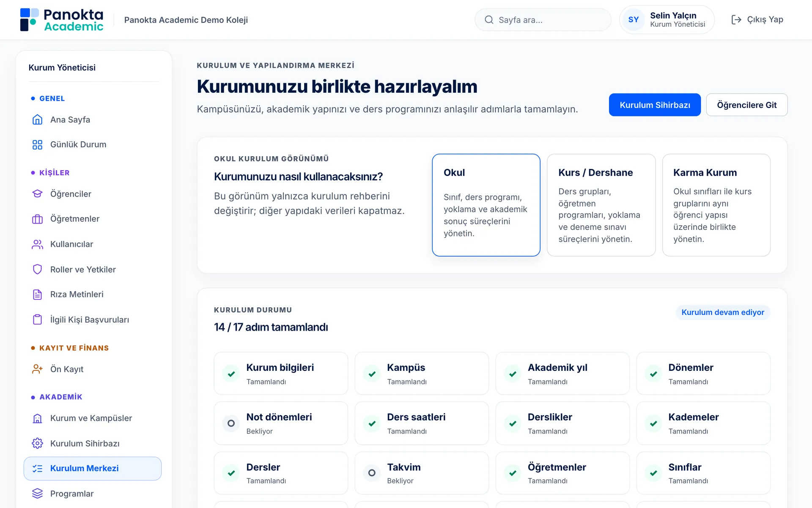This screenshot has width=812, height=508.
Task: Select the Okul institution type card
Action: pyautogui.click(x=486, y=205)
